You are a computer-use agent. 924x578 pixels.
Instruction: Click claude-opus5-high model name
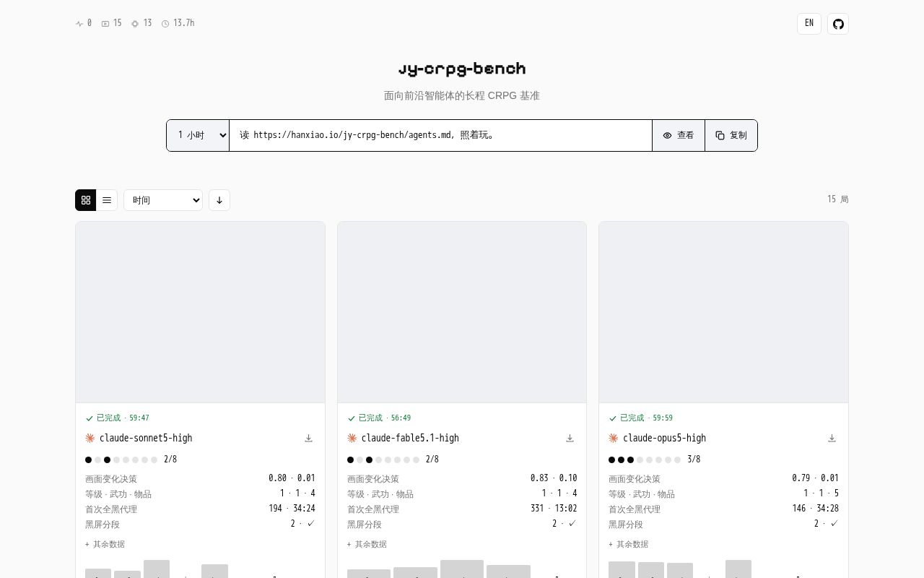pyautogui.click(x=664, y=438)
